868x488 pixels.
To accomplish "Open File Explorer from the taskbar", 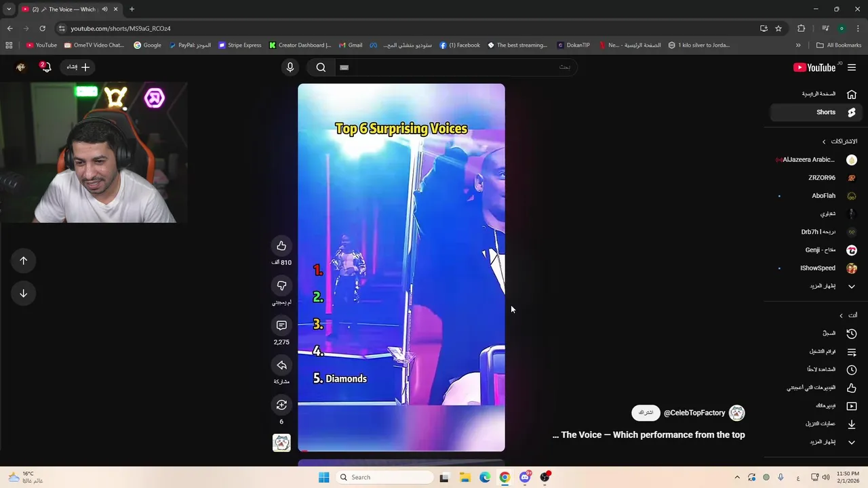I will (x=465, y=477).
